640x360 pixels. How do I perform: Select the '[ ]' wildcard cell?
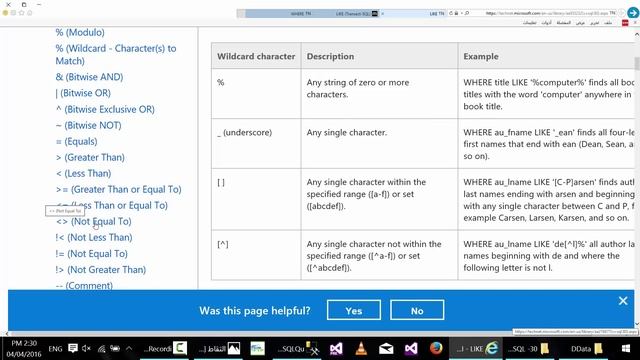coord(256,199)
